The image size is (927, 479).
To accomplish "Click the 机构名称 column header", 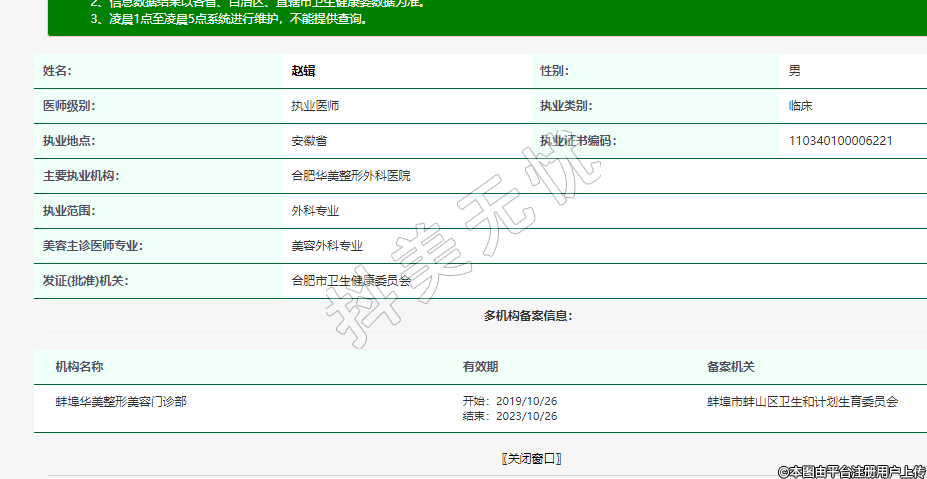I will tap(79, 367).
